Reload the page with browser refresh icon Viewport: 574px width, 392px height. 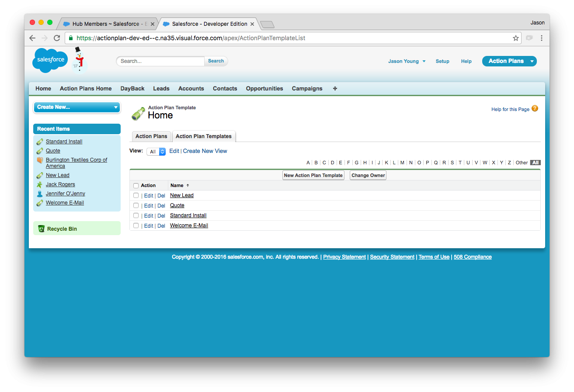coord(57,38)
